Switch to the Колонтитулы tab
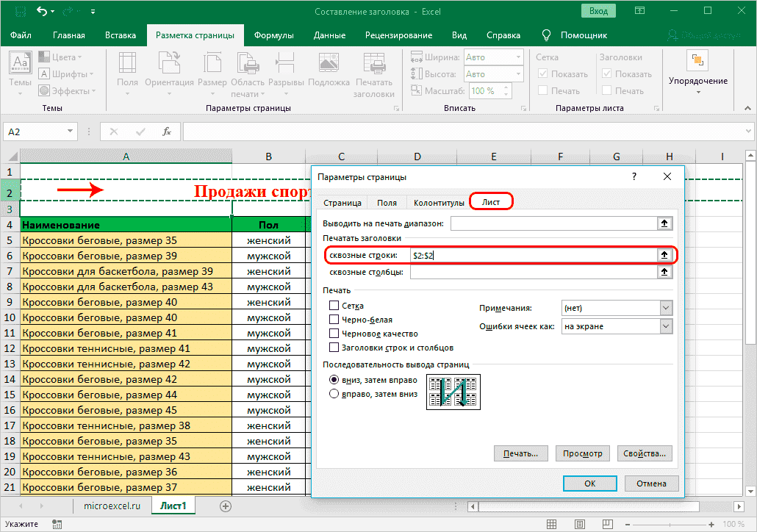 439,203
